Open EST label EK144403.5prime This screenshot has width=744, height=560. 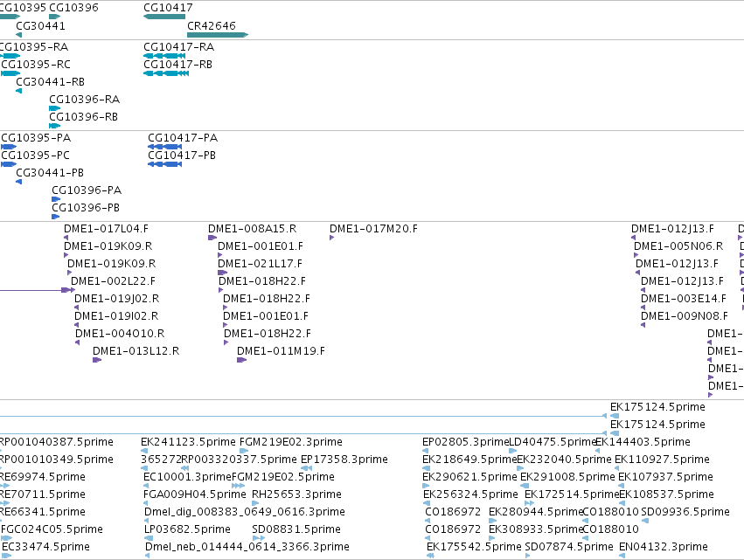[643, 441]
